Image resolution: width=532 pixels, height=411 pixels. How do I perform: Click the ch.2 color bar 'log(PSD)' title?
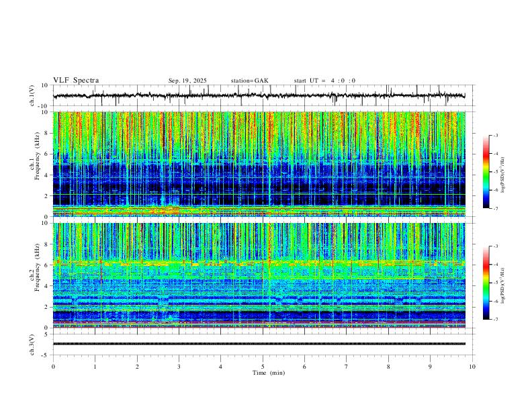click(503, 285)
